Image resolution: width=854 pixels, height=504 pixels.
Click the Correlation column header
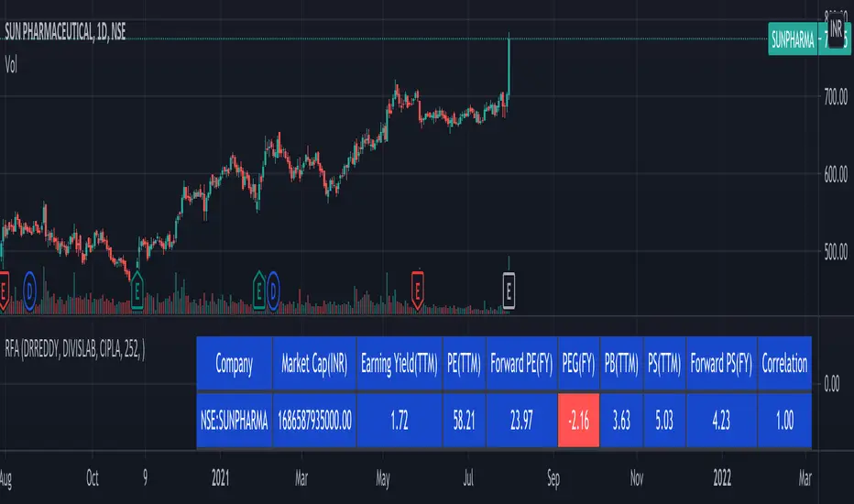click(785, 364)
